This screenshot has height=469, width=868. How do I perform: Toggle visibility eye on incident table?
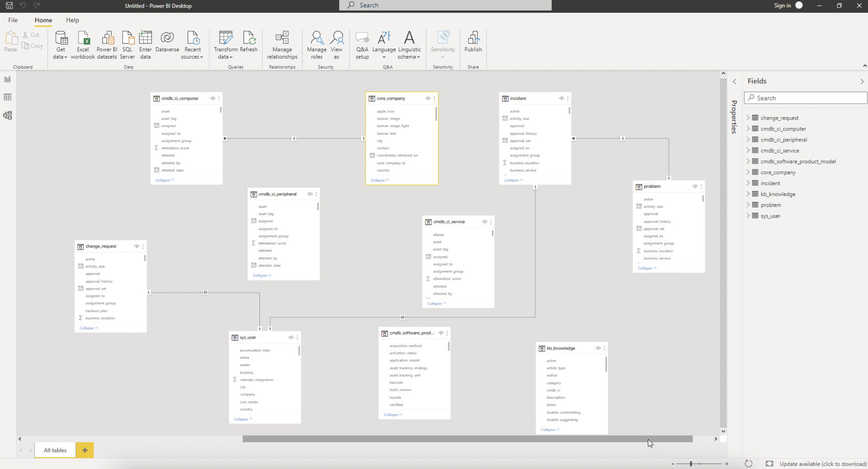point(561,99)
